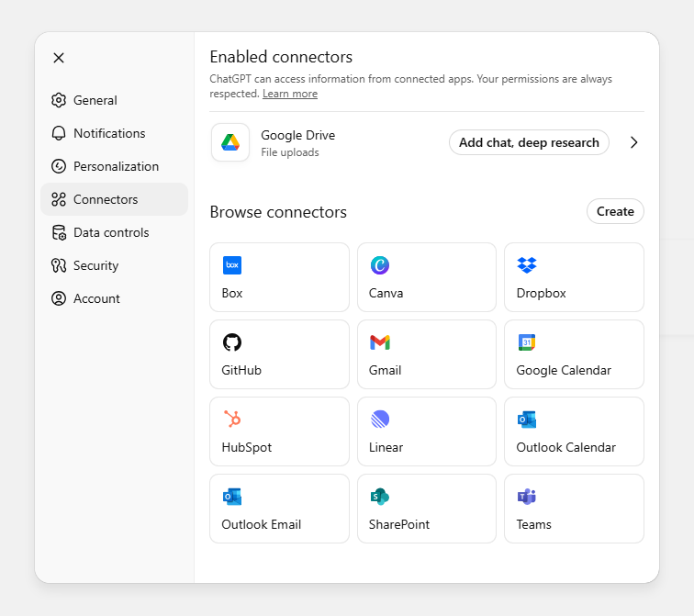Switch to the Security tab
The width and height of the screenshot is (694, 616).
tap(114, 265)
